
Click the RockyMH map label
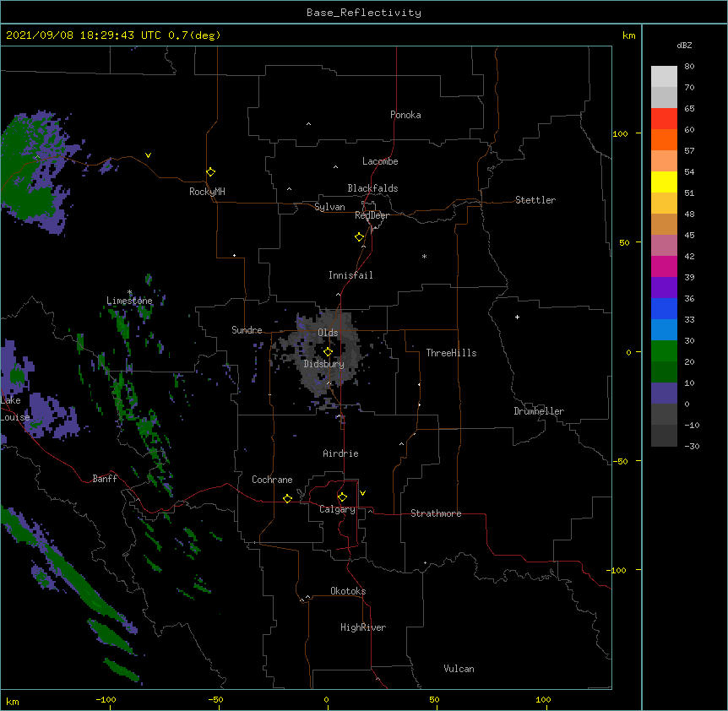(x=207, y=192)
